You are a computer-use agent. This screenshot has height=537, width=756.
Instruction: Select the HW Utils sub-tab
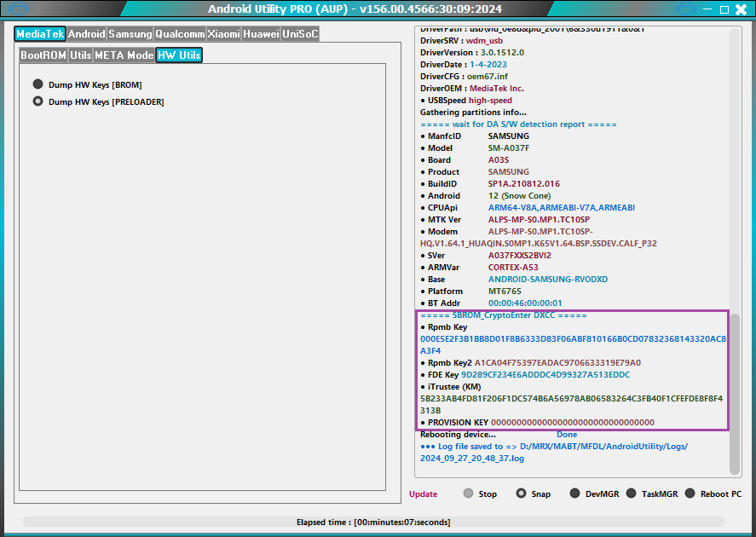[179, 55]
